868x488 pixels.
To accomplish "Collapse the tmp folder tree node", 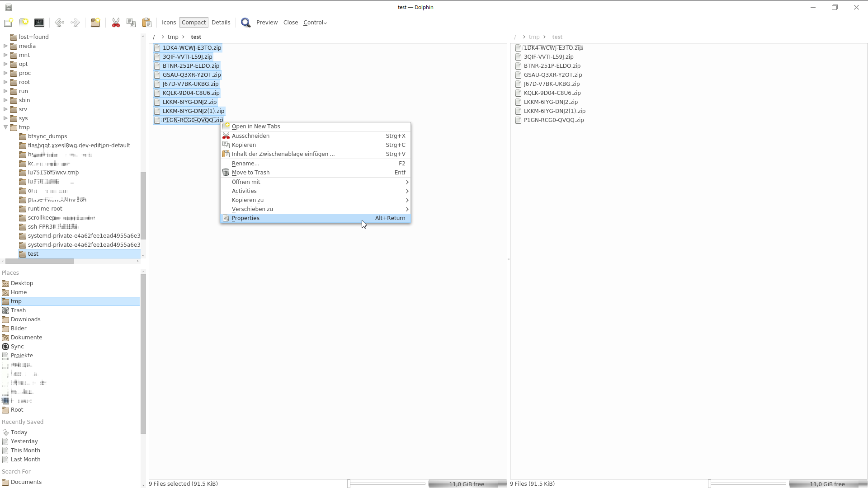I will (x=6, y=127).
